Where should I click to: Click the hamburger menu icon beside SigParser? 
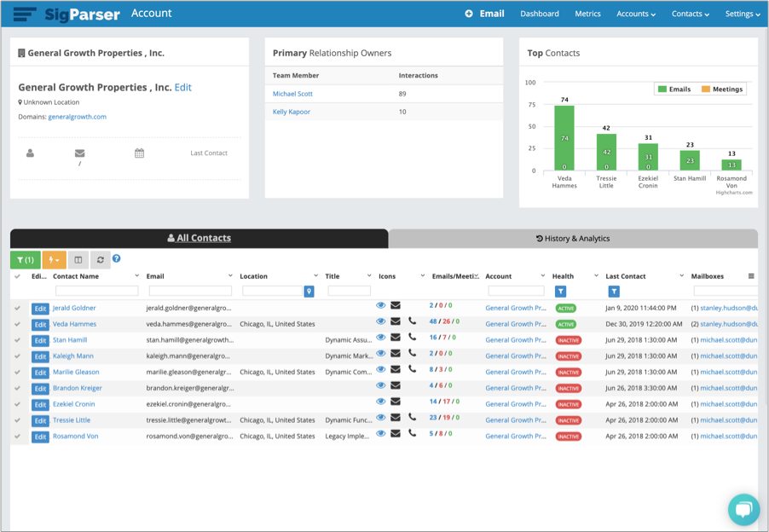(x=25, y=14)
